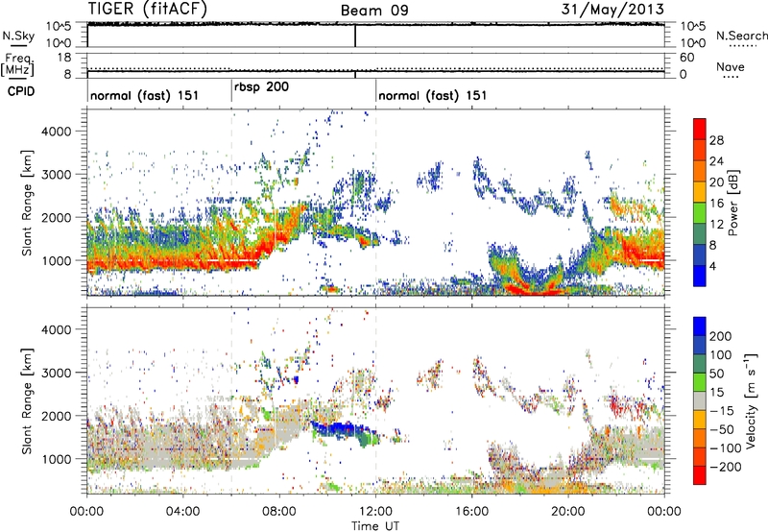Click the 2000 tick of velocity panel range axis

[x=56, y=416]
